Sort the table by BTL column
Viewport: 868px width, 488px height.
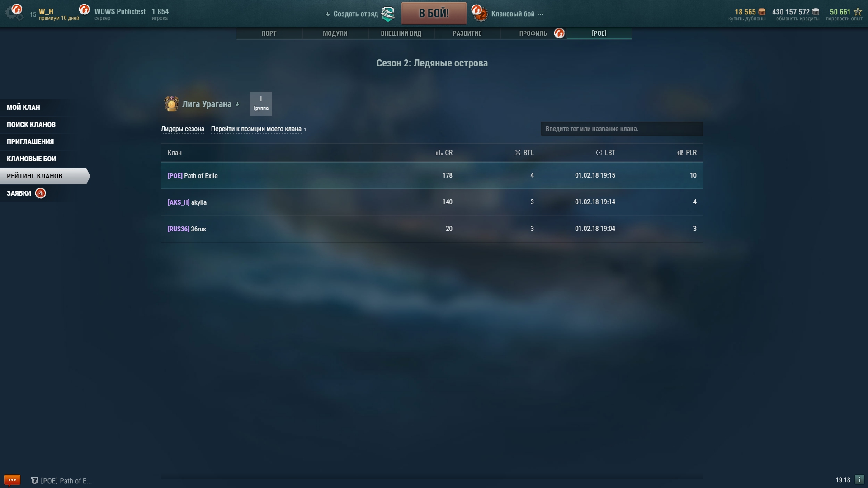coord(524,153)
